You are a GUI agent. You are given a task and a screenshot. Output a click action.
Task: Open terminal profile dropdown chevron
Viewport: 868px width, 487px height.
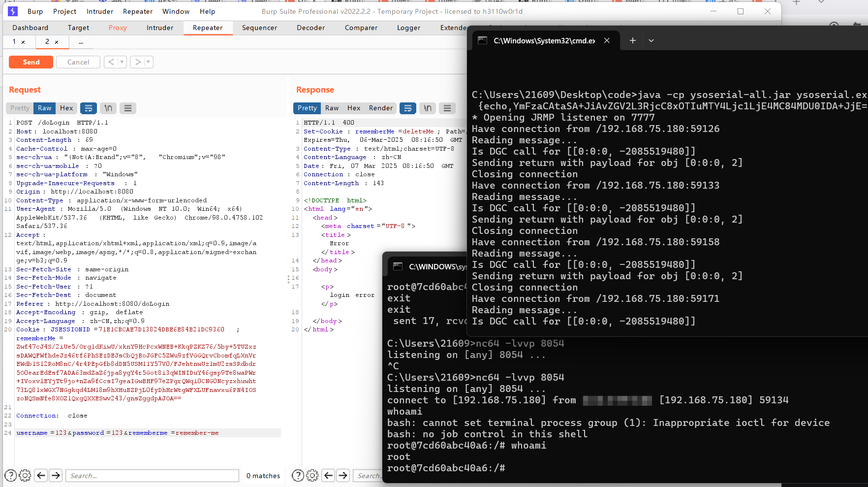[x=651, y=40]
